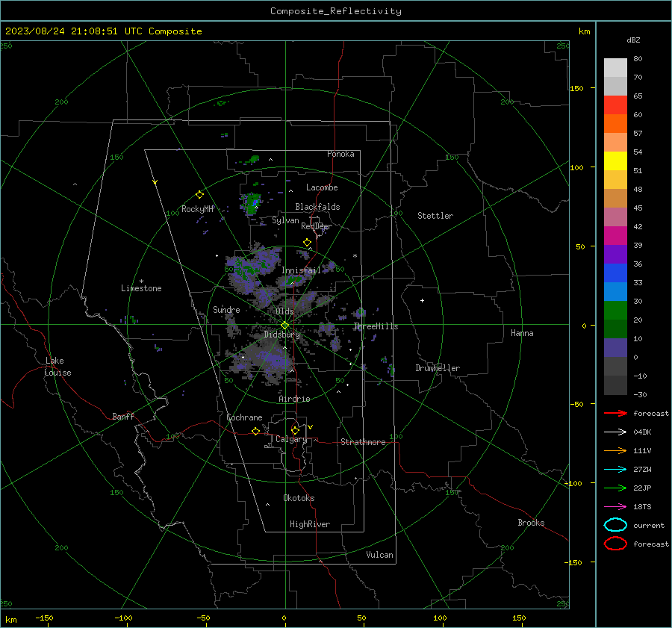Select the yellow diamond marker above Calgary
Screen dimensions: 672x628
[x=295, y=430]
